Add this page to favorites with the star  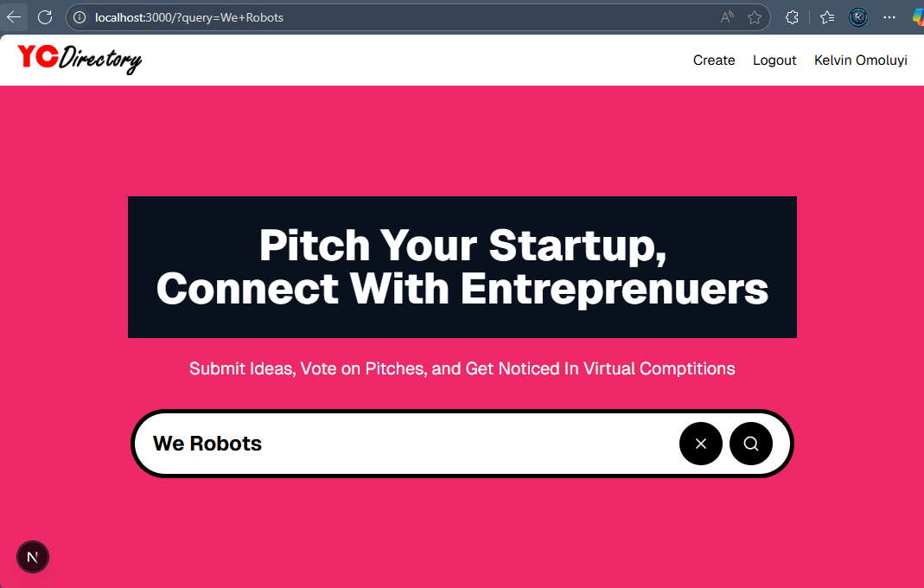754,17
